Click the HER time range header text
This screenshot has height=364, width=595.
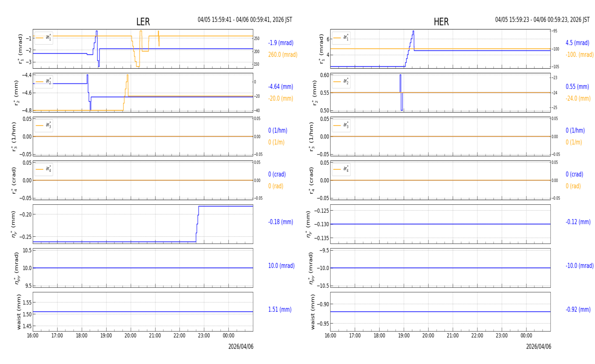click(542, 20)
